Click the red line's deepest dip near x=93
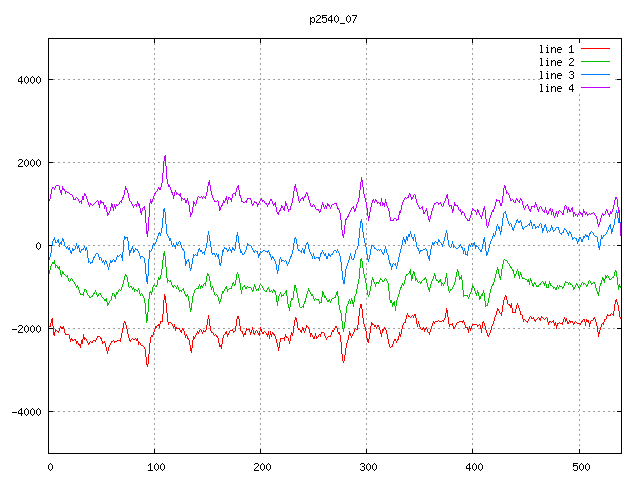The height and width of the screenshot is (480, 640). (147, 365)
